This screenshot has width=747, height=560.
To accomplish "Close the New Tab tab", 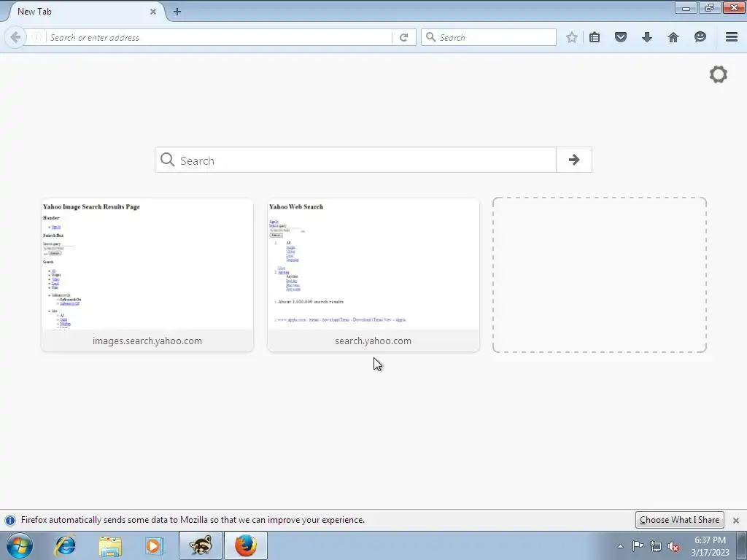I will (153, 12).
